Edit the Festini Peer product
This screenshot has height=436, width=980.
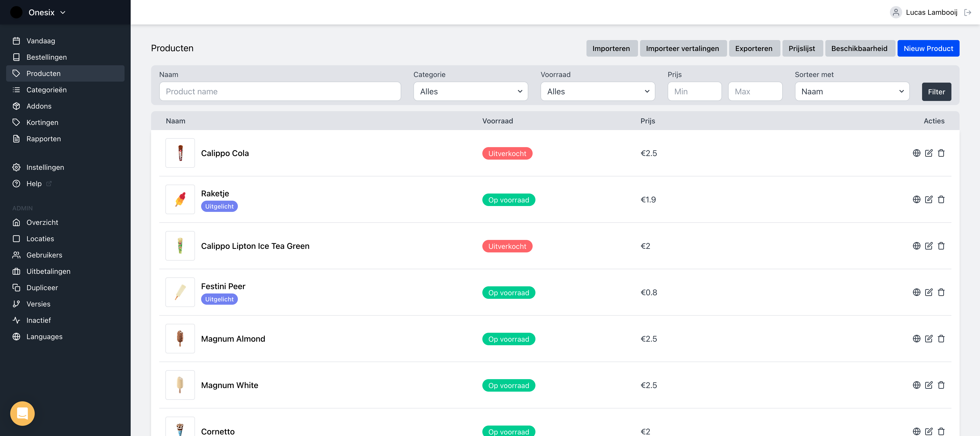tap(929, 292)
